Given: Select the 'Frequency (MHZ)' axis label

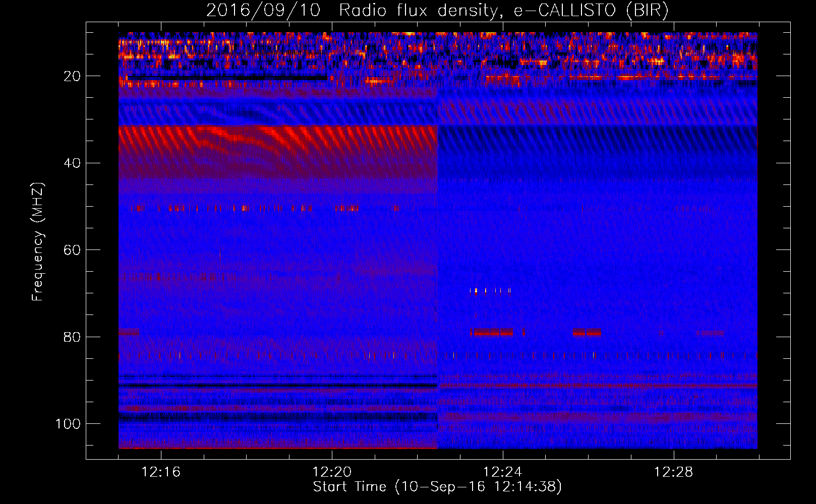Looking at the screenshot, I should (38, 242).
